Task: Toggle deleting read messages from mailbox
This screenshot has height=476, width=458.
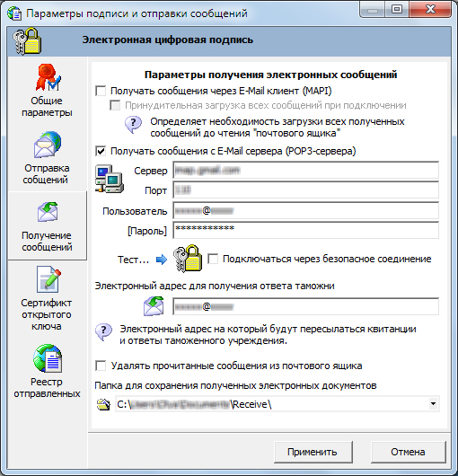Action: pos(101,366)
